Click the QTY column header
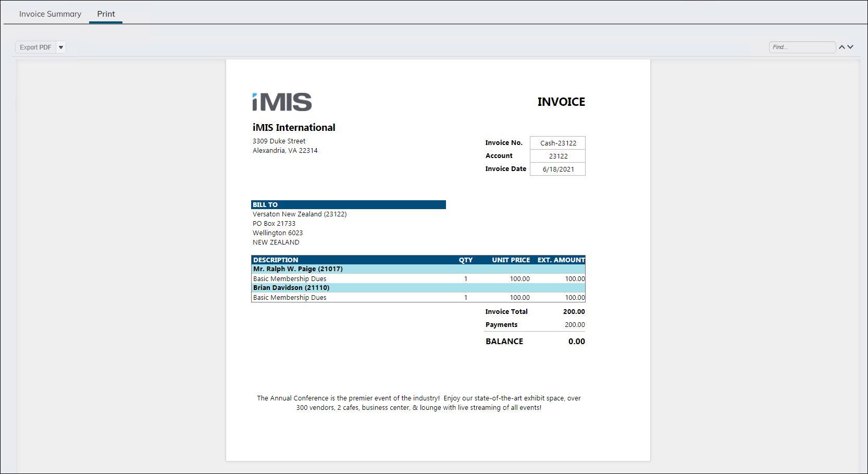This screenshot has height=474, width=868. pos(466,260)
